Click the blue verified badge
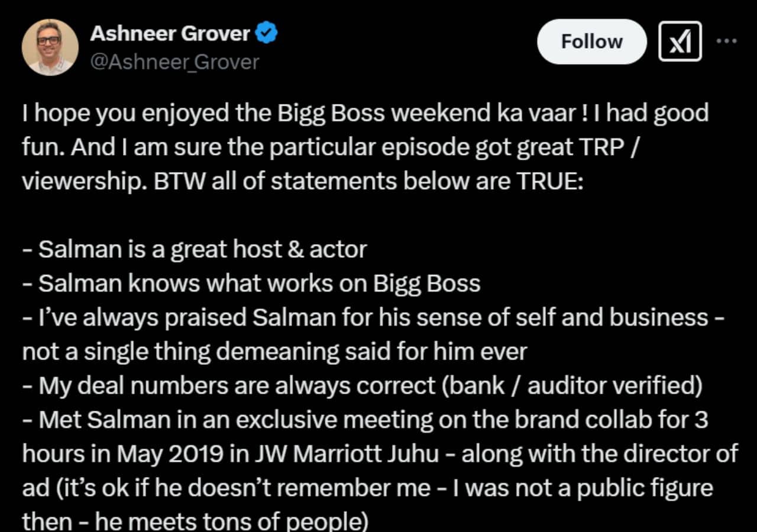 [x=266, y=34]
